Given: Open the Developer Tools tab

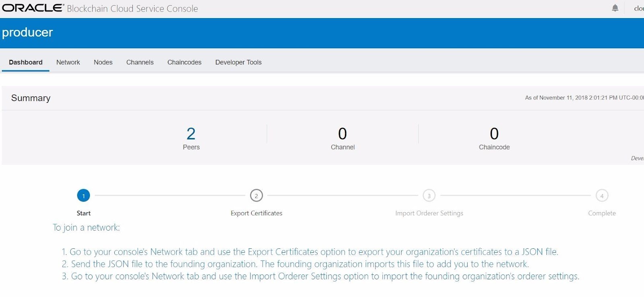Looking at the screenshot, I should (x=238, y=62).
